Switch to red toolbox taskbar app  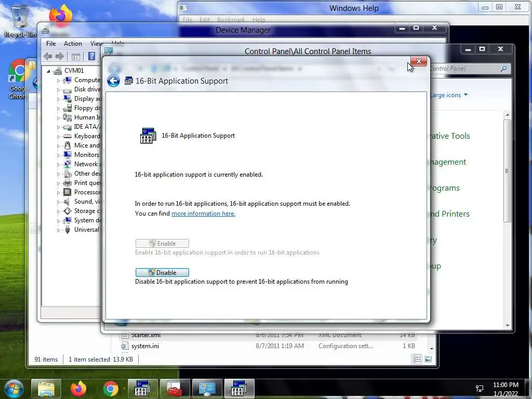click(x=175, y=389)
